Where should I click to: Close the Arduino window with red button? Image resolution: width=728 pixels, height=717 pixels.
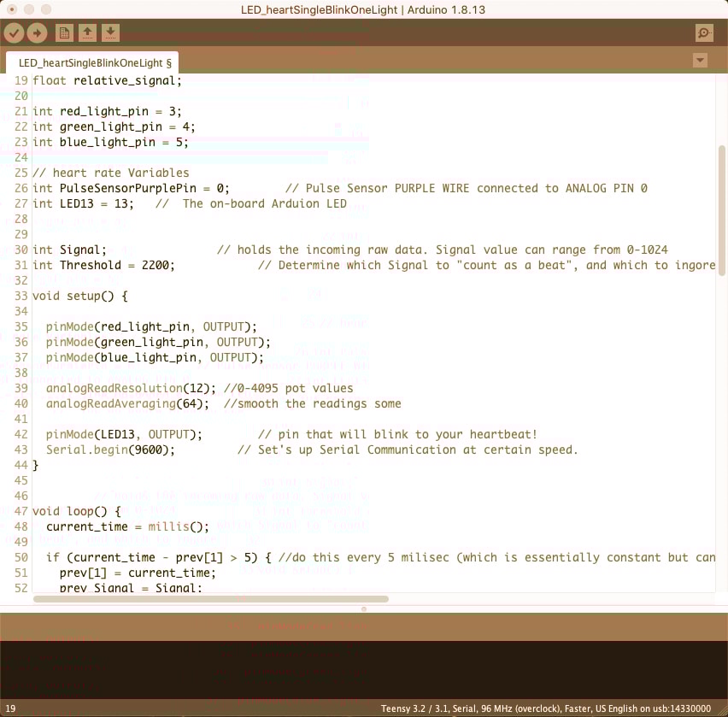11,8
